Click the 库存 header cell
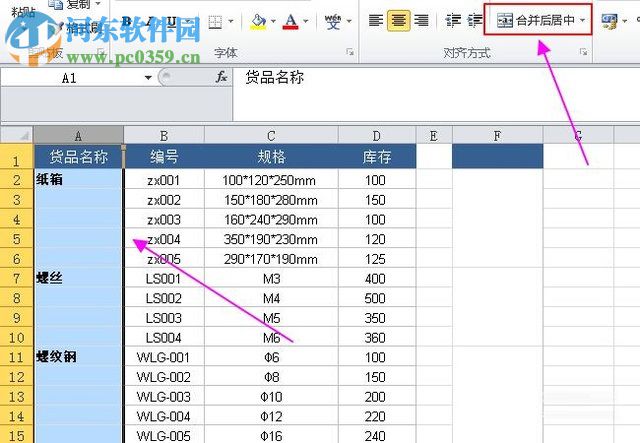Screen dimensions: 640x443 (x=377, y=157)
